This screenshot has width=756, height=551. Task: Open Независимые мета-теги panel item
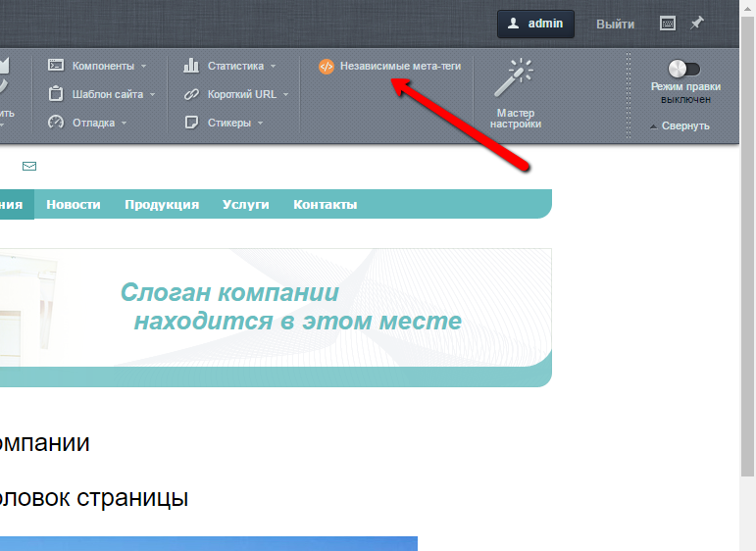coord(390,66)
